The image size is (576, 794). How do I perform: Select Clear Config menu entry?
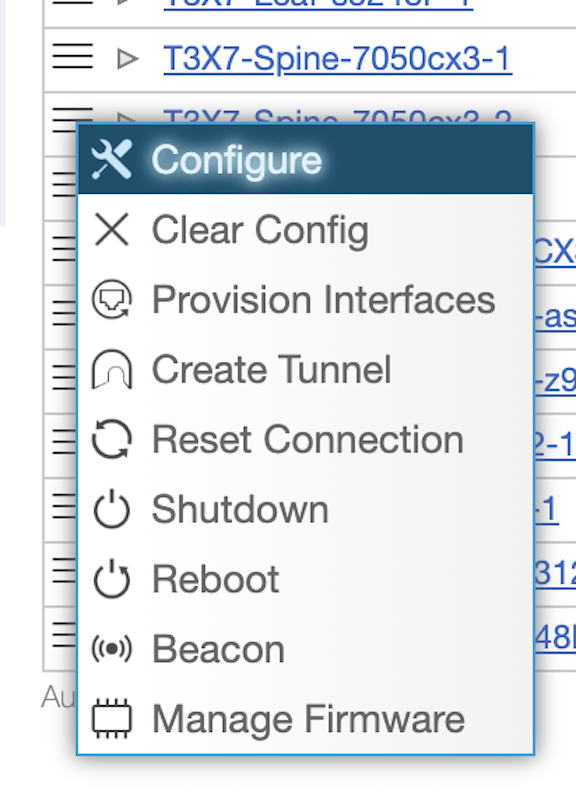click(305, 230)
